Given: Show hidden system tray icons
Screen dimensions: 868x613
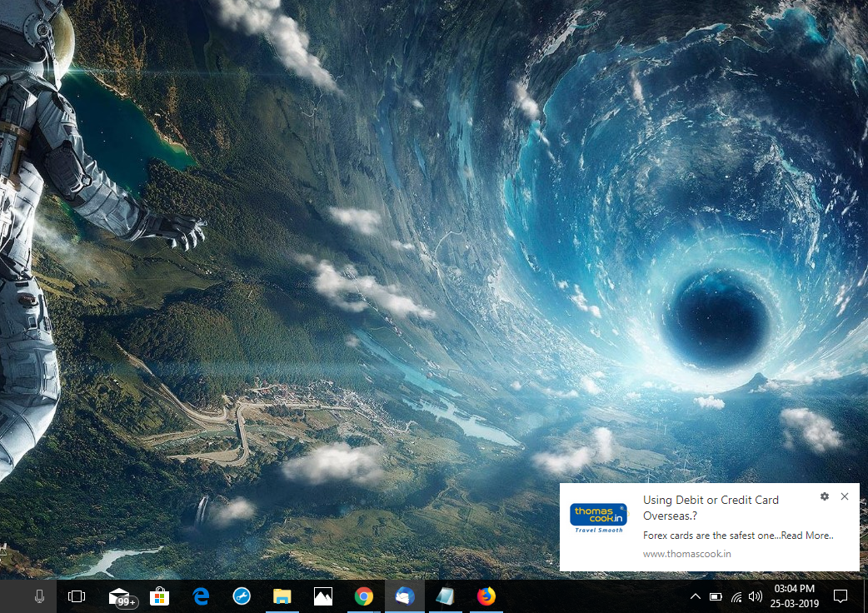Looking at the screenshot, I should (696, 596).
